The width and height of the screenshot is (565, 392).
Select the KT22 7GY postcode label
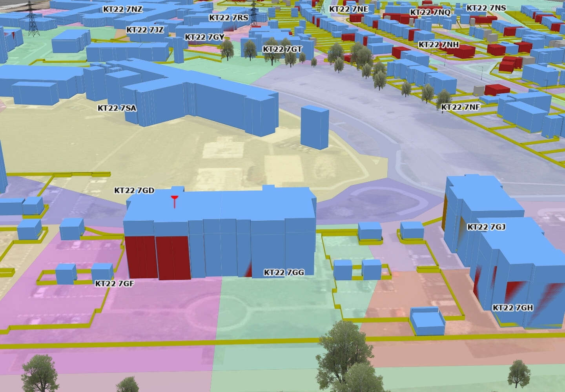pos(204,37)
